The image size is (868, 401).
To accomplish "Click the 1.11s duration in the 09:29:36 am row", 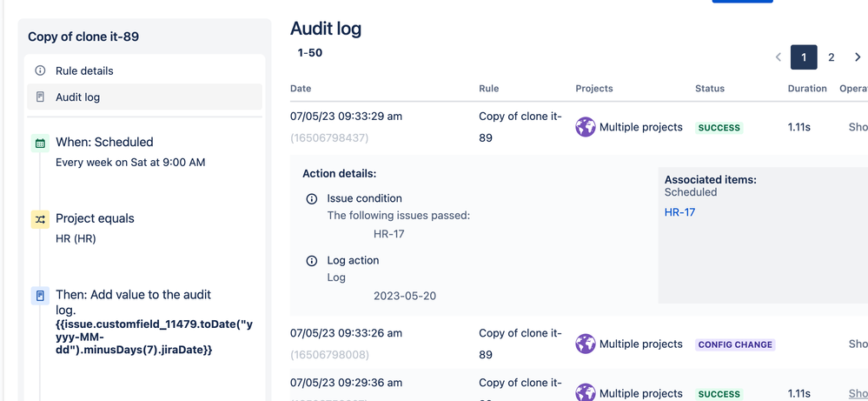I will click(x=798, y=394).
